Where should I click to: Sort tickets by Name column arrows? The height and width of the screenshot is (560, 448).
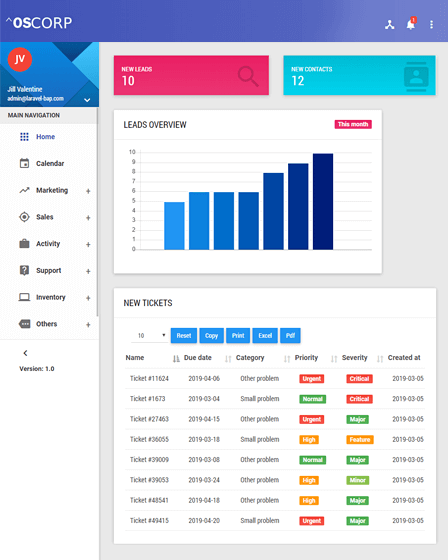click(176, 359)
